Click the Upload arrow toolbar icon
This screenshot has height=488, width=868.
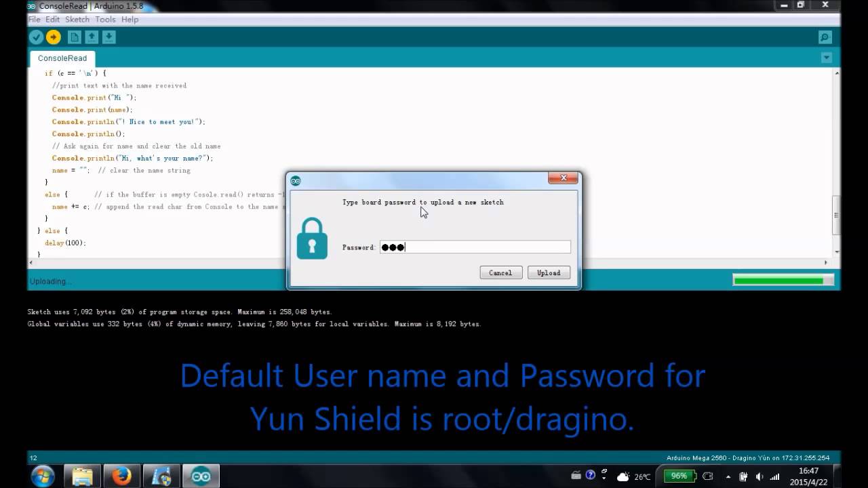(53, 37)
